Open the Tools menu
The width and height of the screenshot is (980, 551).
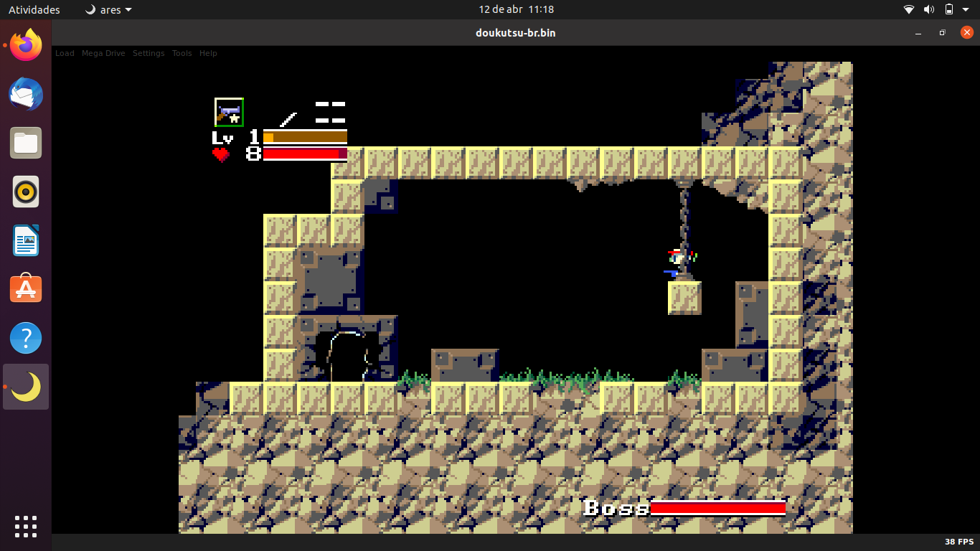[182, 53]
